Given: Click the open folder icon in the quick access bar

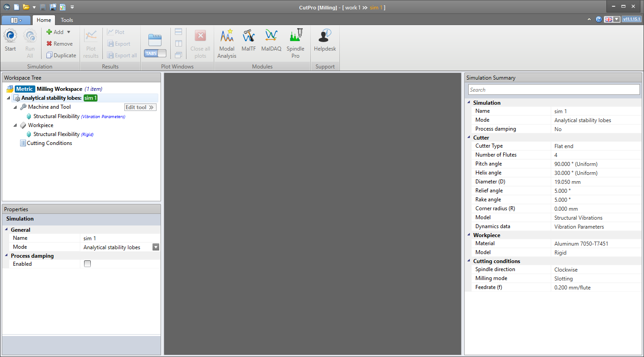Looking at the screenshot, I should 26,7.
